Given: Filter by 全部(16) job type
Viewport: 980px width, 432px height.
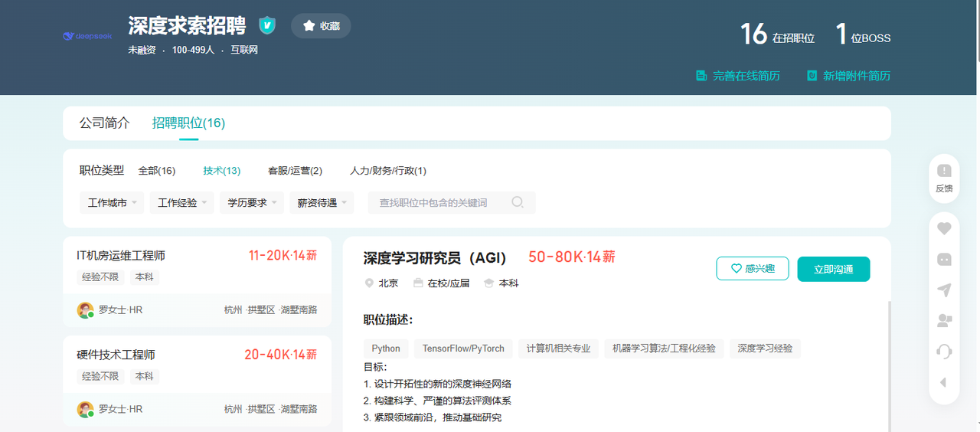Looking at the screenshot, I should (x=157, y=171).
